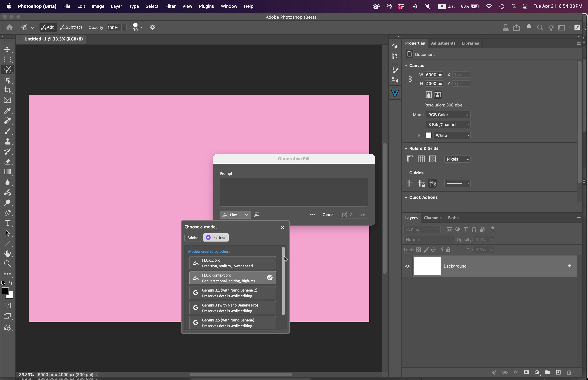Click Cancel in Generative Fill dialog
The height and width of the screenshot is (380, 588).
click(328, 215)
